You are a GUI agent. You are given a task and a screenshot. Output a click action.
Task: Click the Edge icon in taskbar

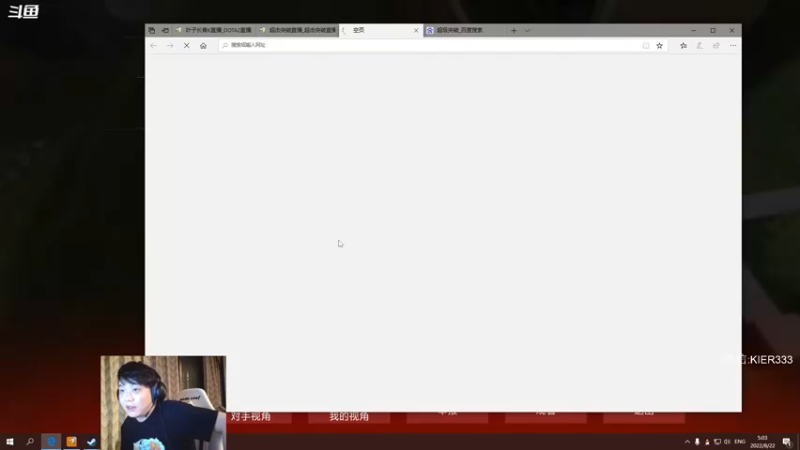(x=51, y=442)
